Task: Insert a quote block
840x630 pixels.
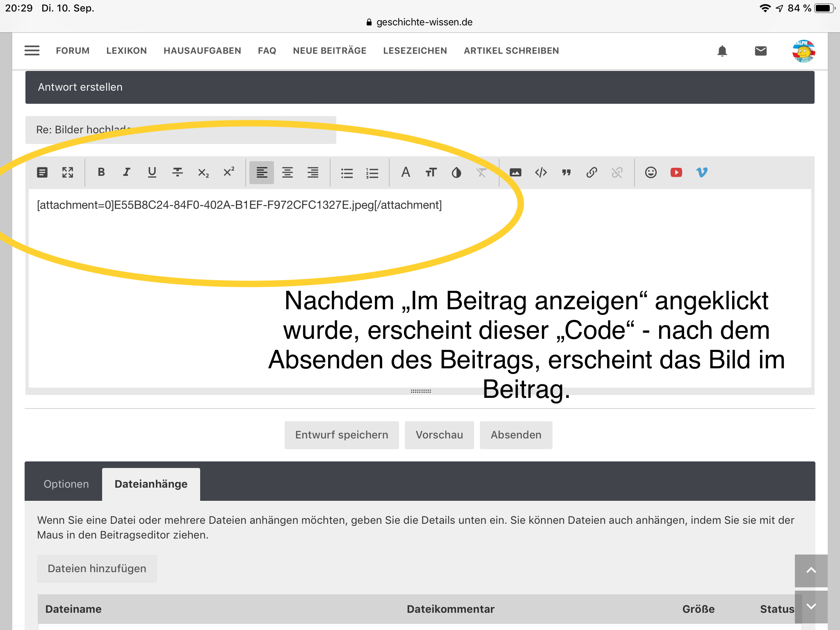Action: 566,172
